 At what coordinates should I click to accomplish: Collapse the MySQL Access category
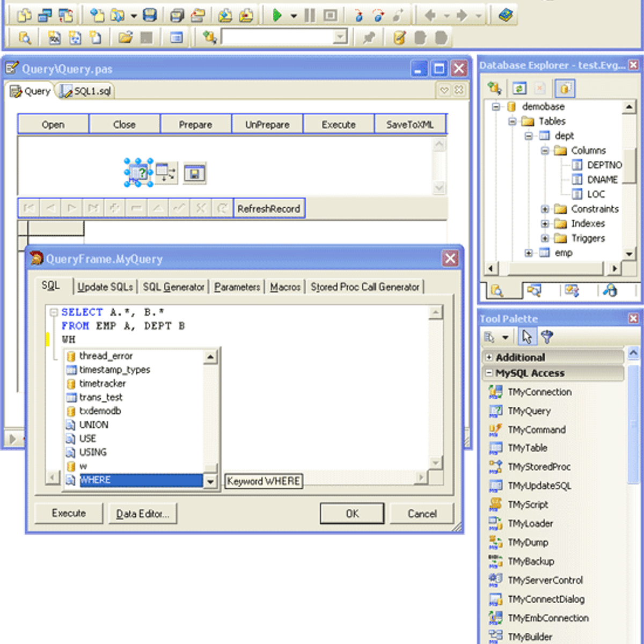pyautogui.click(x=489, y=373)
